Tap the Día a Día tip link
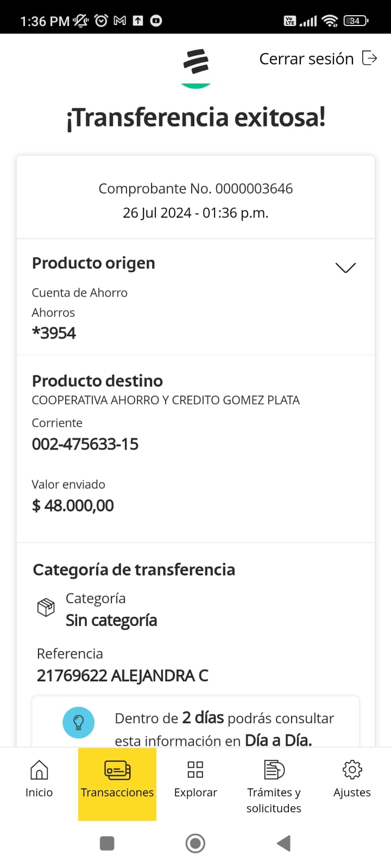 coord(278,741)
